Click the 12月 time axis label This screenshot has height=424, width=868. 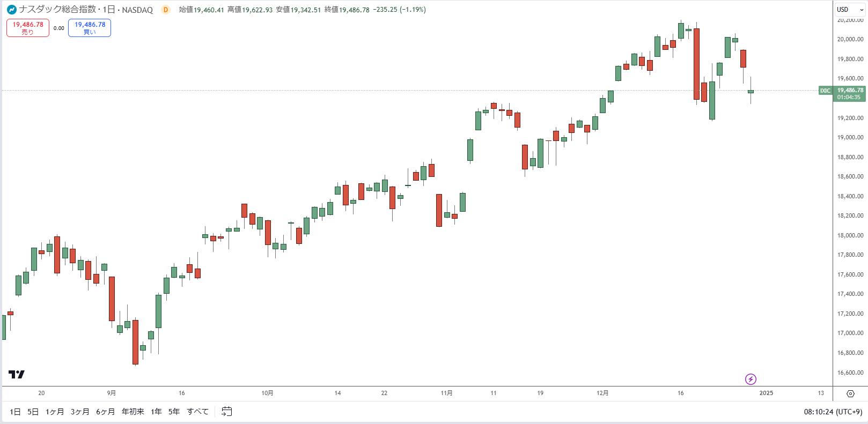[x=602, y=393]
